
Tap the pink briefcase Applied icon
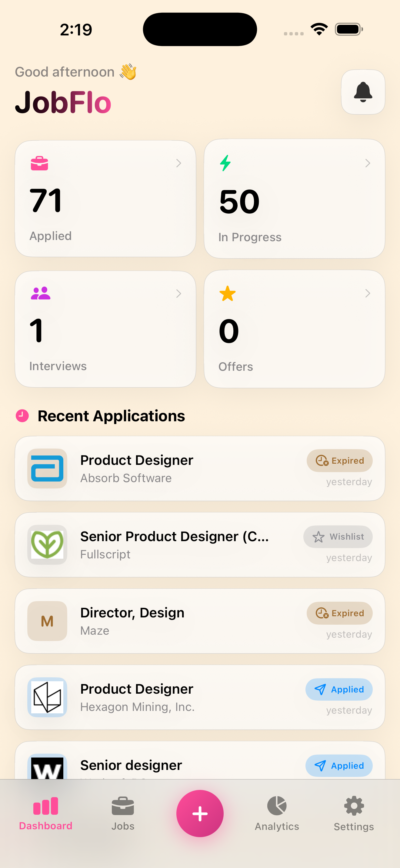tap(39, 163)
